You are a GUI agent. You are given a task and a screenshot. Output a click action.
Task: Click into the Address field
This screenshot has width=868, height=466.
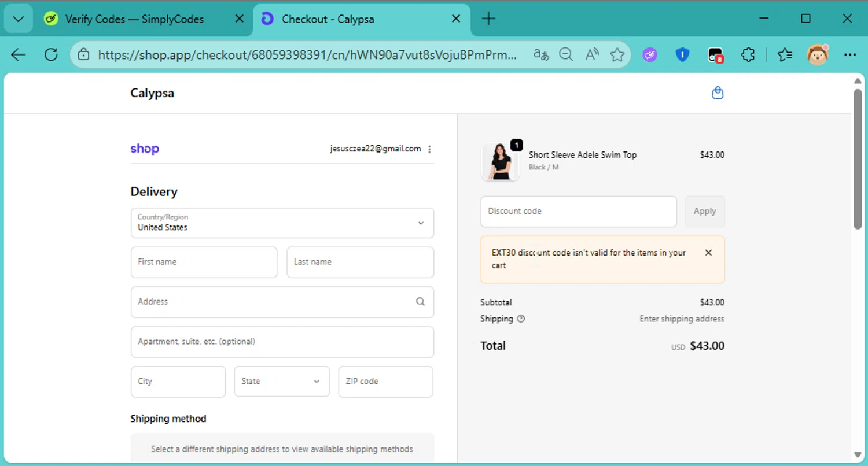(x=282, y=302)
